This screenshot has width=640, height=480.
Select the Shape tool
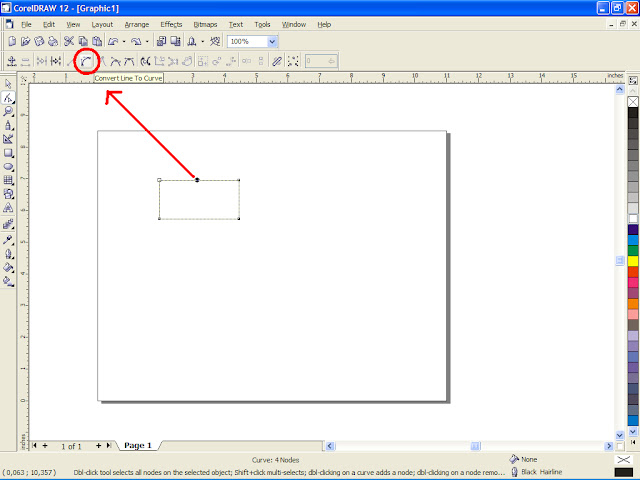[x=8, y=98]
